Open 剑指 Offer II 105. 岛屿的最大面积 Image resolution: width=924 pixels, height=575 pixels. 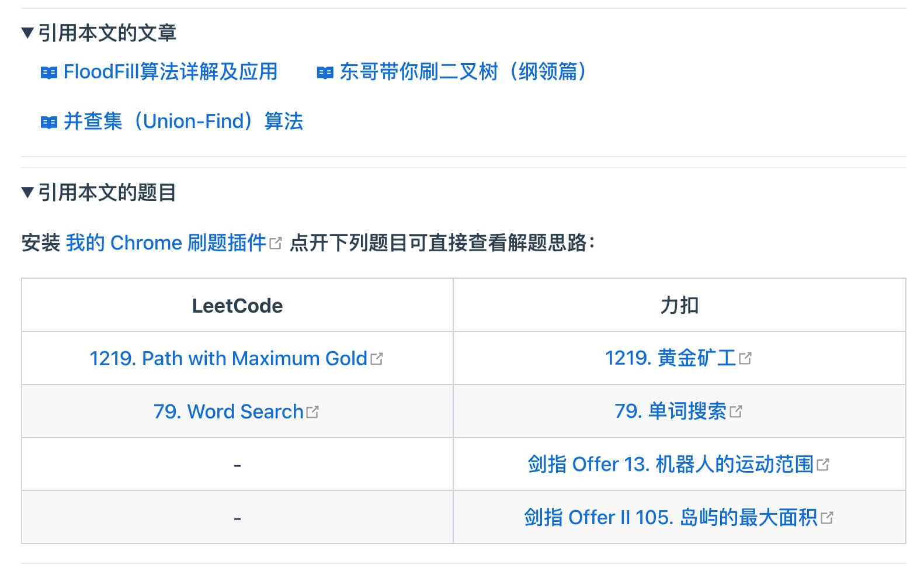click(671, 518)
